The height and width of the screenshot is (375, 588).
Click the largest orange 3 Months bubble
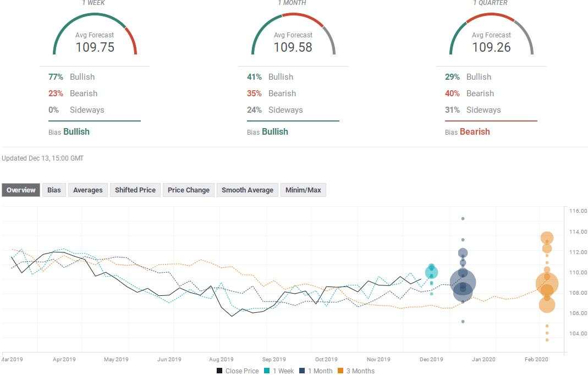[x=547, y=284]
